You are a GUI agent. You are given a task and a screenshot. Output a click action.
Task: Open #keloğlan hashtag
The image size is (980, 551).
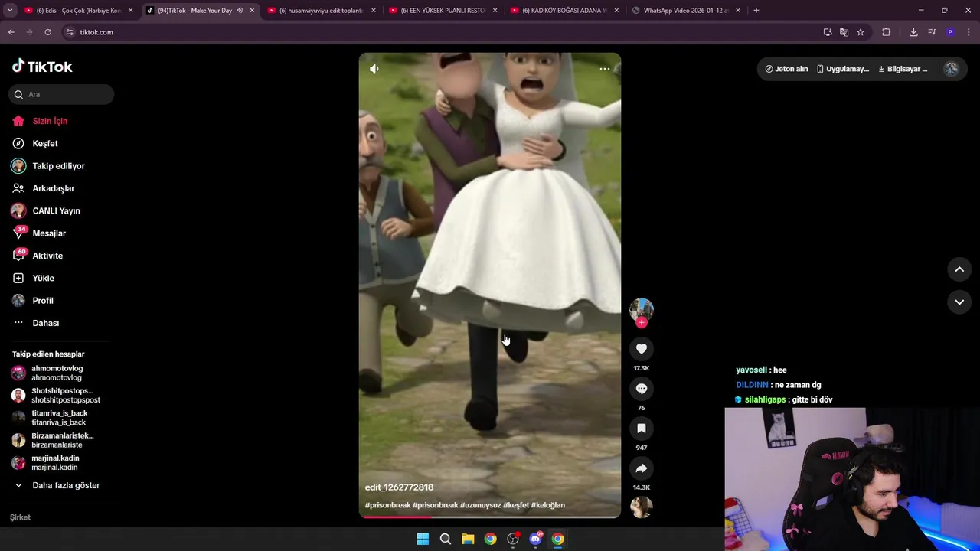coord(547,505)
